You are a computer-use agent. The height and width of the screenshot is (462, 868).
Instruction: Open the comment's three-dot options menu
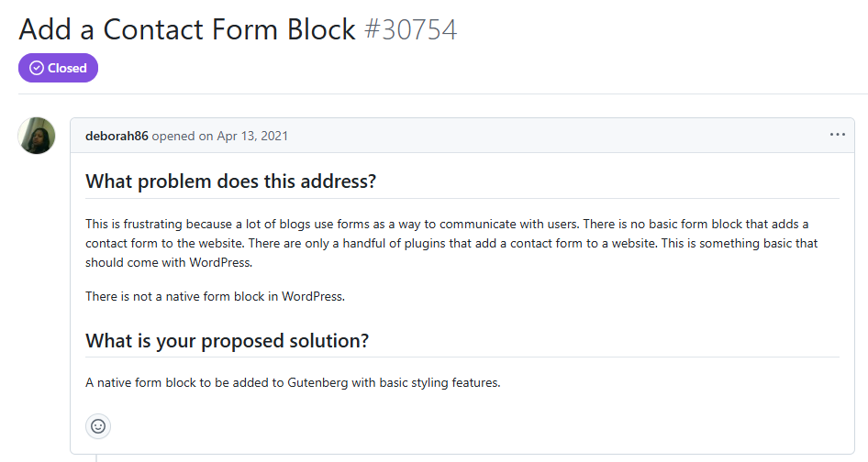(837, 135)
